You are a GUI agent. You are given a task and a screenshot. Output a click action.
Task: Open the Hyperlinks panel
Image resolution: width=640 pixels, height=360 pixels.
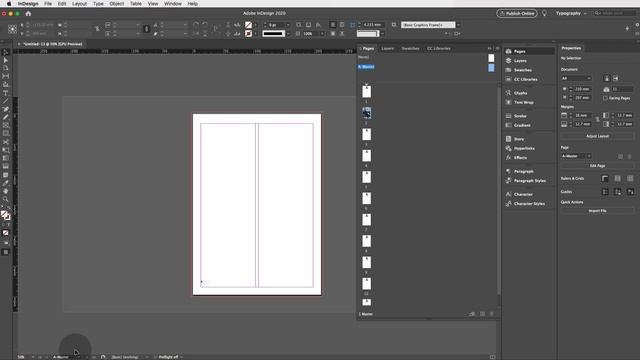coord(524,149)
